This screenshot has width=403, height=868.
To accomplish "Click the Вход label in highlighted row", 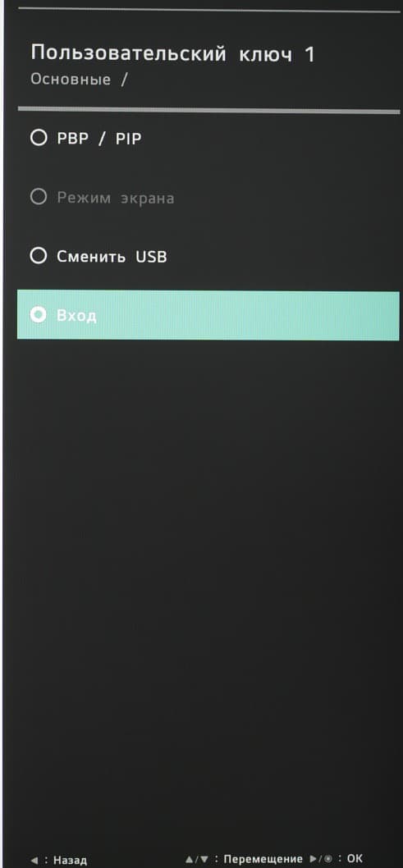I will pyautogui.click(x=76, y=316).
